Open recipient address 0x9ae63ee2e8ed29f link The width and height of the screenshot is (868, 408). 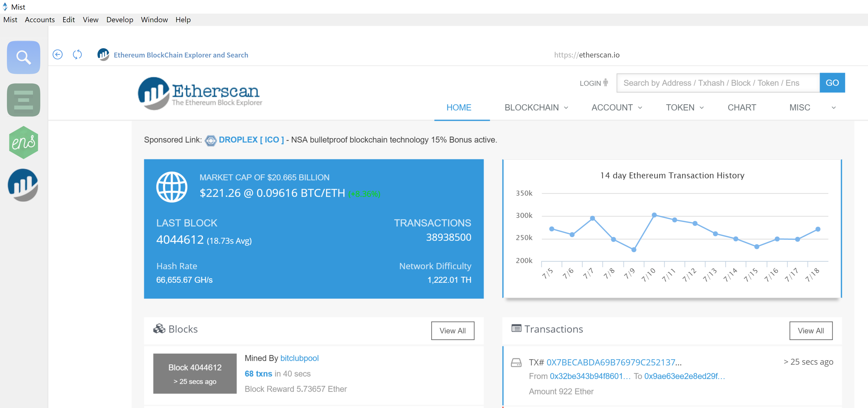pyautogui.click(x=684, y=376)
